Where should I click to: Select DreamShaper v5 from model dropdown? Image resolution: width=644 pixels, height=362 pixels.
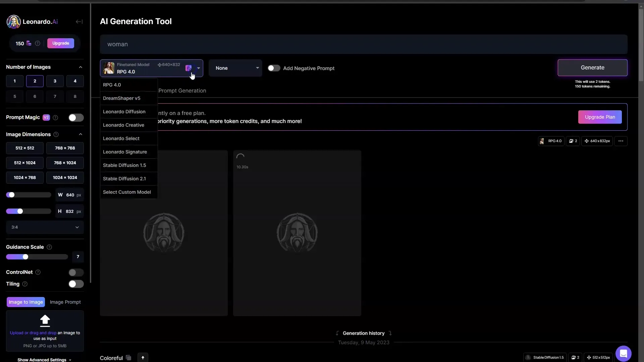click(x=122, y=98)
